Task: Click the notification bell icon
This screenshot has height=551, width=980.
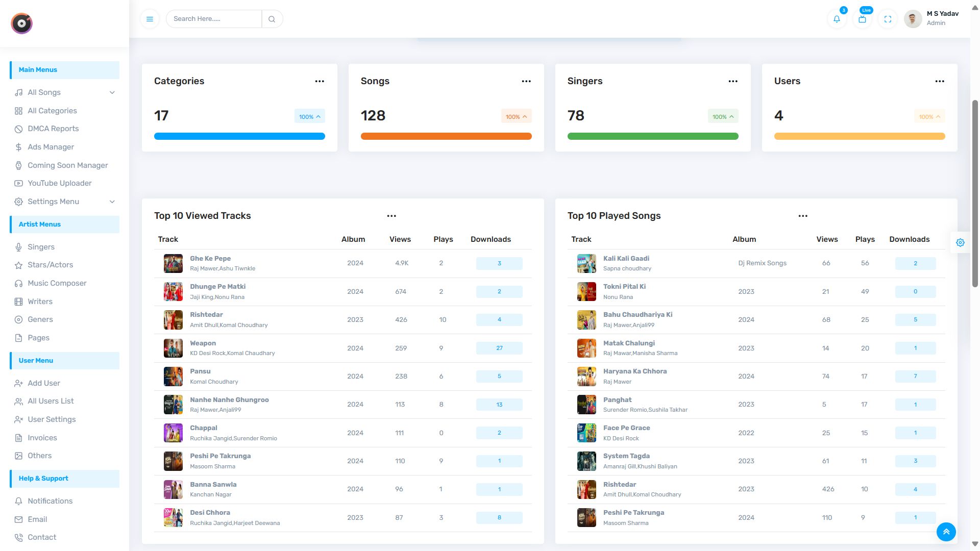Action: tap(837, 19)
